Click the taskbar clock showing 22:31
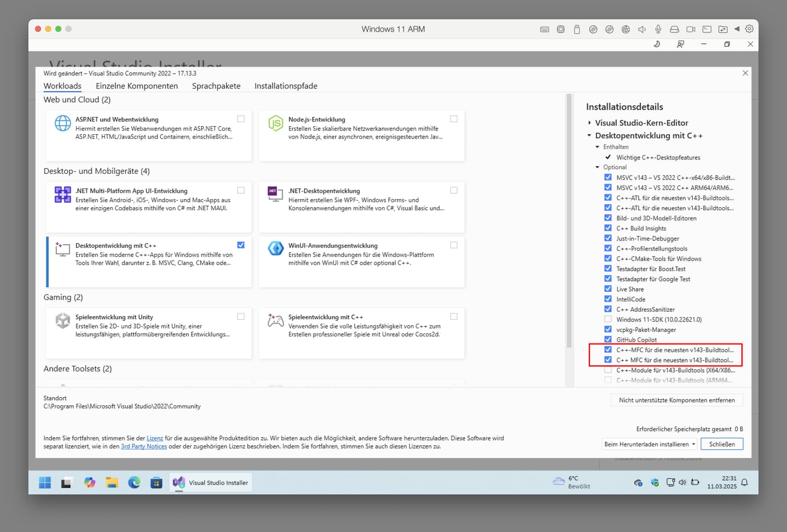This screenshot has width=787, height=532. coord(722,482)
